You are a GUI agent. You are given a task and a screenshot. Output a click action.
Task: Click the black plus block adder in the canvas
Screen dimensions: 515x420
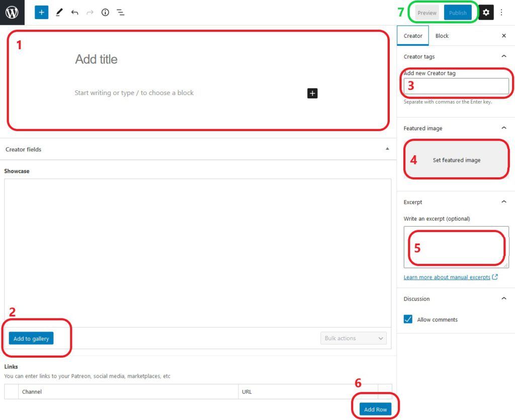[x=312, y=93]
